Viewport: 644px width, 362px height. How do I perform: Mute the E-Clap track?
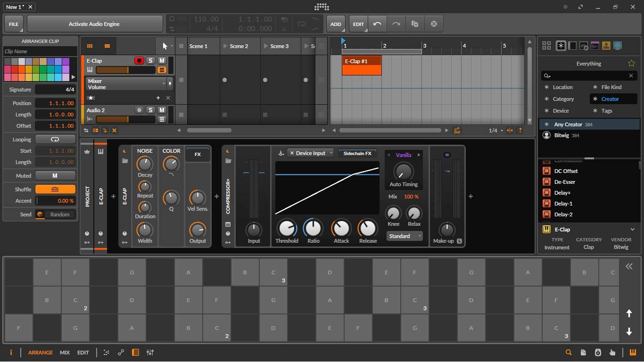coord(162,61)
